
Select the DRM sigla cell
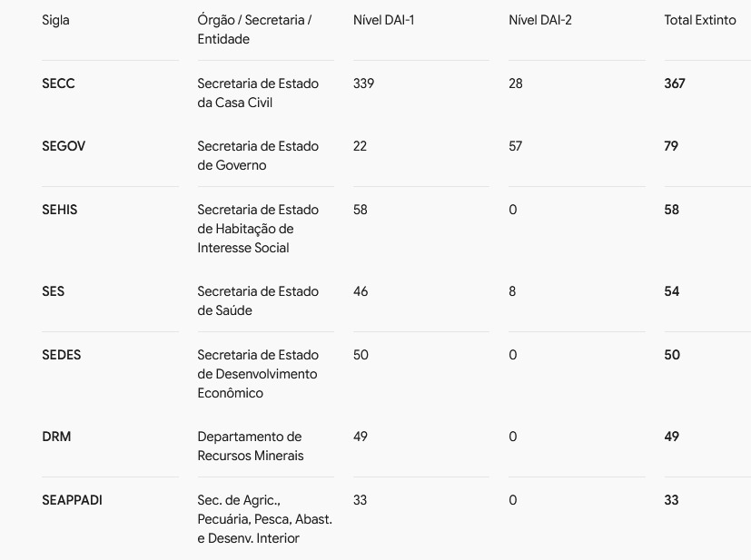coord(56,437)
